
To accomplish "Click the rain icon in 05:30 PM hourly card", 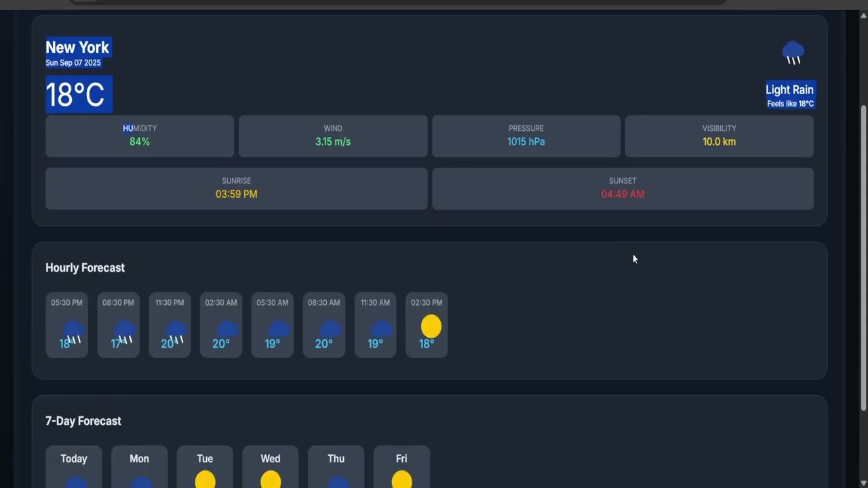I will pyautogui.click(x=73, y=332).
